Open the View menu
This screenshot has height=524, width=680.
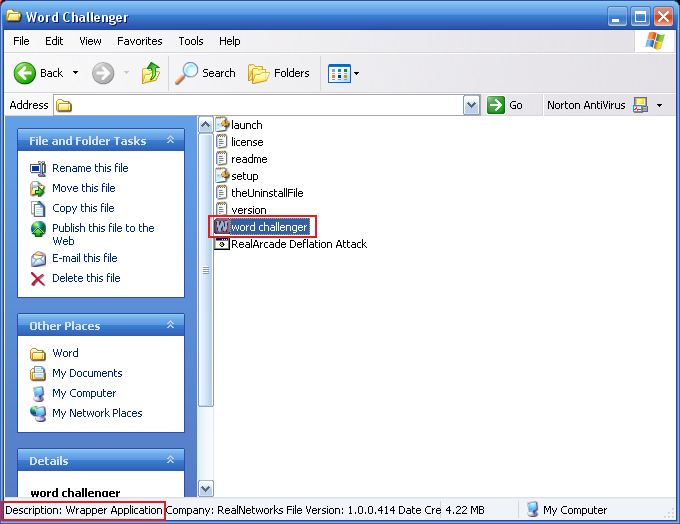90,41
